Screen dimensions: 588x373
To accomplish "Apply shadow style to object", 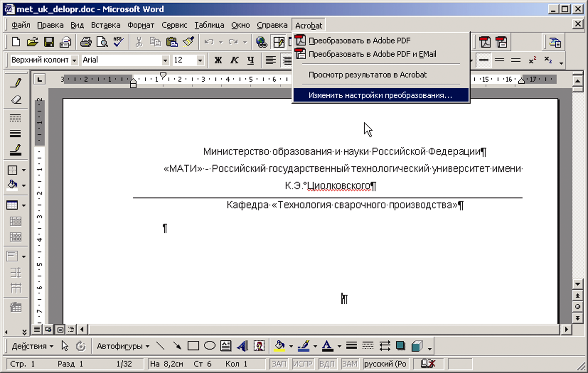I will tap(400, 346).
